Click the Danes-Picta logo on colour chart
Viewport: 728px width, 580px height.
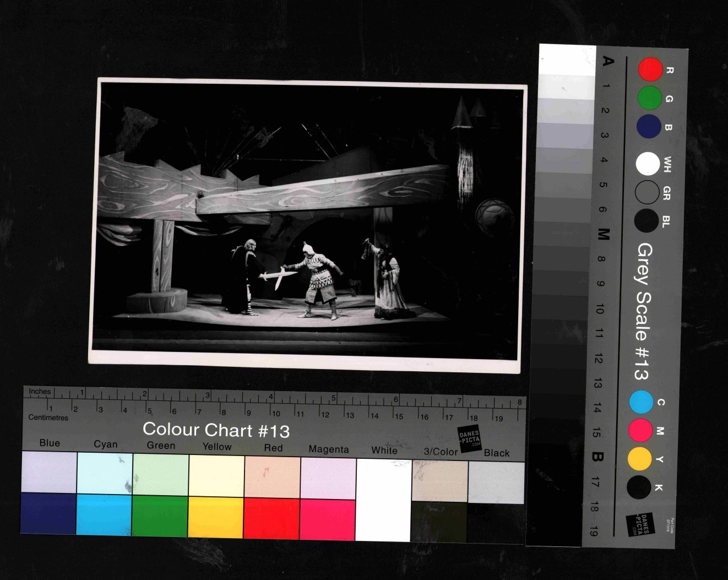tap(470, 439)
